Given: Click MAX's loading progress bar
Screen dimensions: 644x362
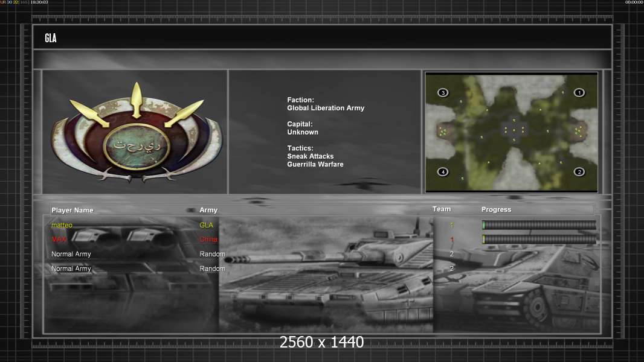Looking at the screenshot, I should [539, 240].
